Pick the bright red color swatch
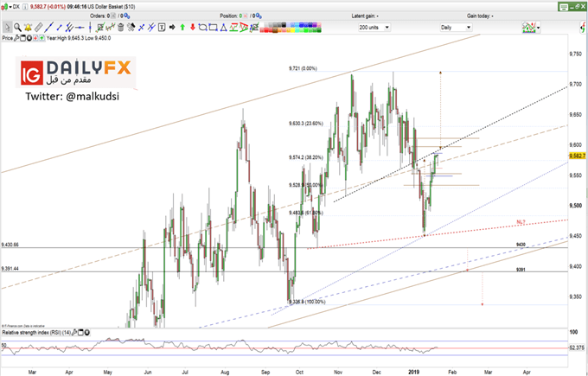The width and height of the screenshot is (588, 376). (266, 30)
